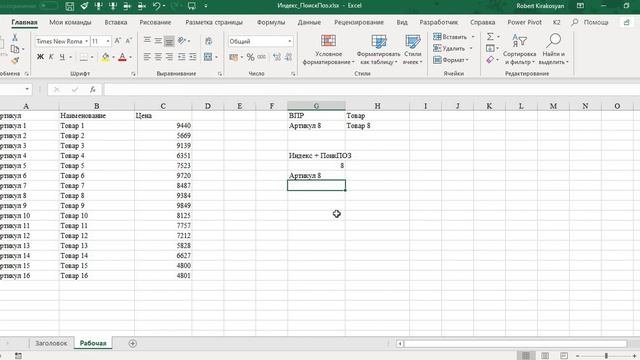Add a new sheet with the plus icon
Image resolution: width=640 pixels, height=360 pixels.
tap(132, 344)
